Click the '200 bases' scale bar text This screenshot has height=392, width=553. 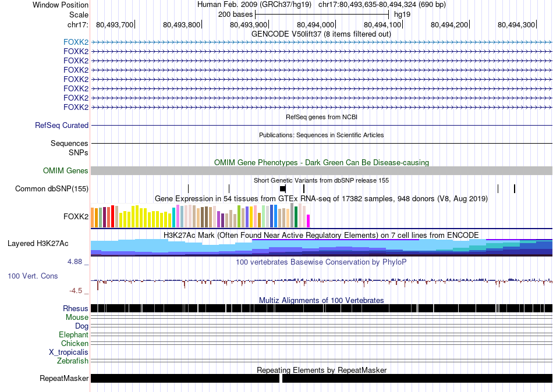235,15
